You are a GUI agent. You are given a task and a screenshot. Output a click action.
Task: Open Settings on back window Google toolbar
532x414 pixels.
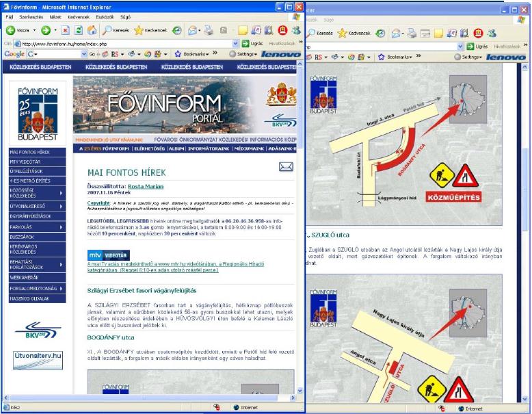(x=468, y=57)
